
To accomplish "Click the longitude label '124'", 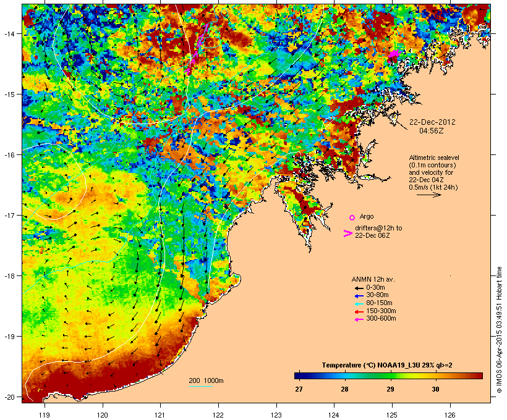I will [334, 415].
